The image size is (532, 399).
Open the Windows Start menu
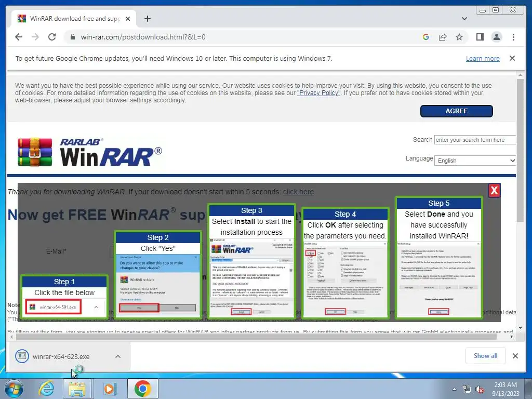(x=14, y=389)
